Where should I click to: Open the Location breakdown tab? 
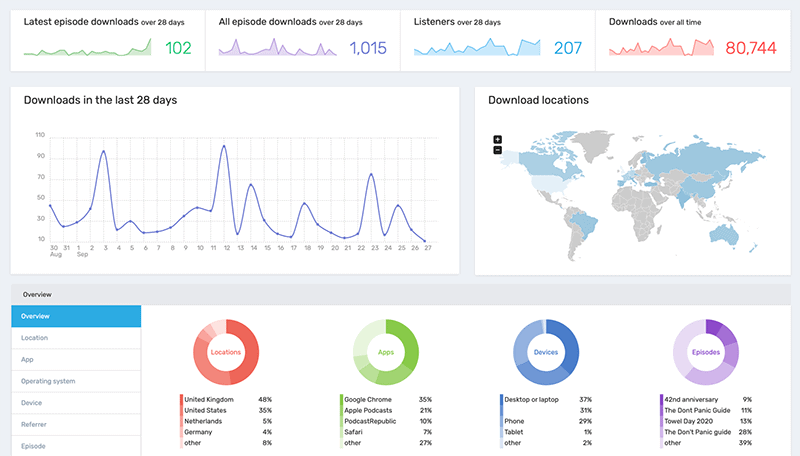pos(76,338)
